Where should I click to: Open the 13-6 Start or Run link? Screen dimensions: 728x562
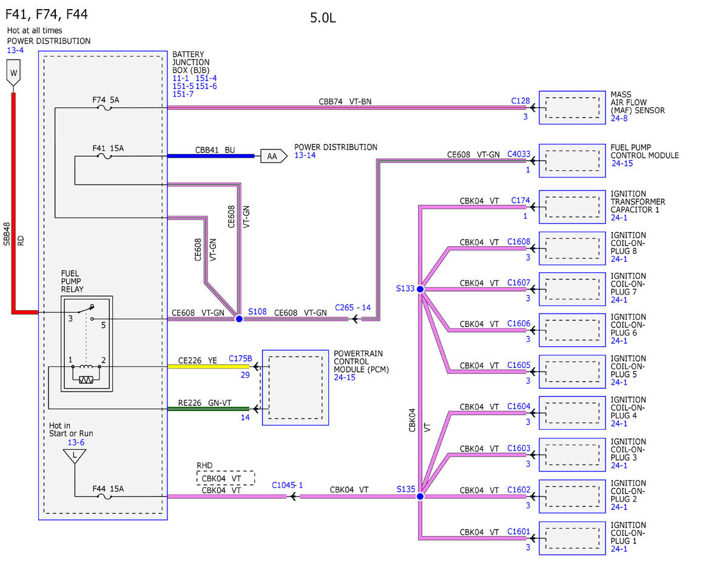click(x=76, y=443)
